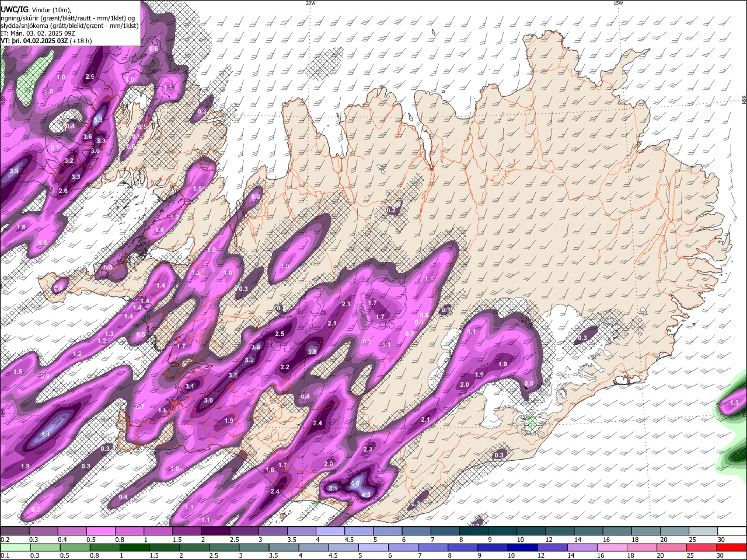Click the 2.2 precipitation value on the map
Viewport: 747px width, 560px height.
tap(285, 367)
